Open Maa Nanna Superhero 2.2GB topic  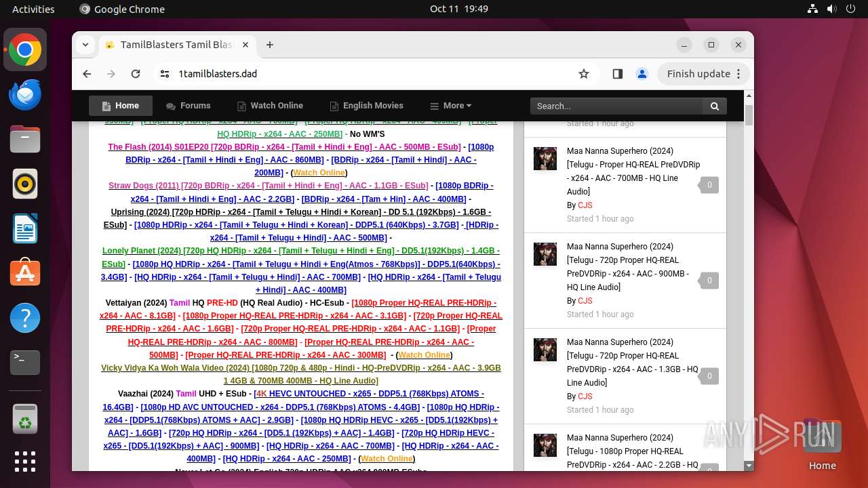point(633,451)
